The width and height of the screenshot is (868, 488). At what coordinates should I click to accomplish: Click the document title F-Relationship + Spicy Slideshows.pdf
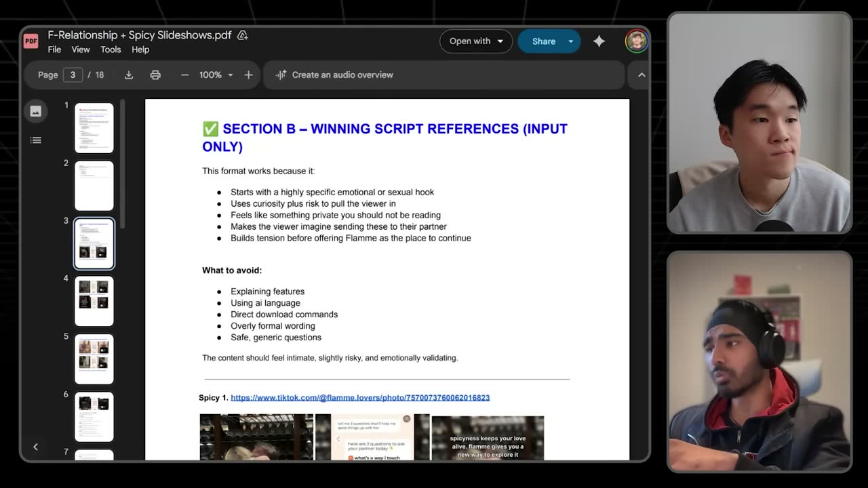[140, 35]
